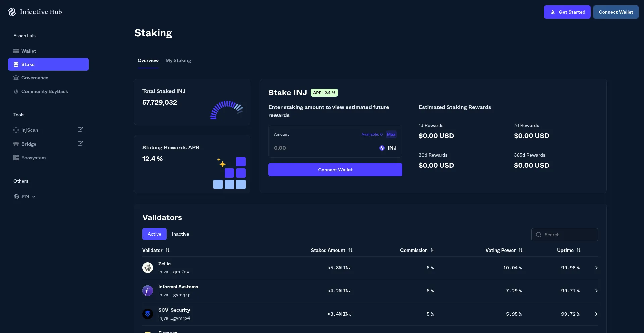Show Active validators

point(154,234)
